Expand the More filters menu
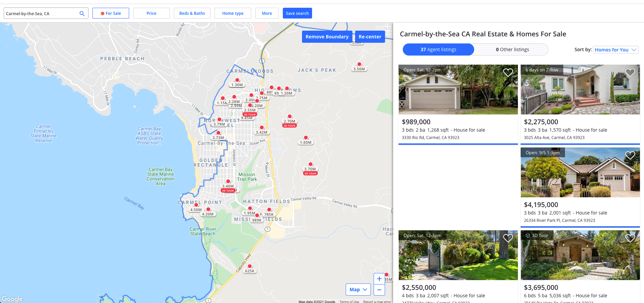Screen dimensions: 644x303 tap(267, 13)
